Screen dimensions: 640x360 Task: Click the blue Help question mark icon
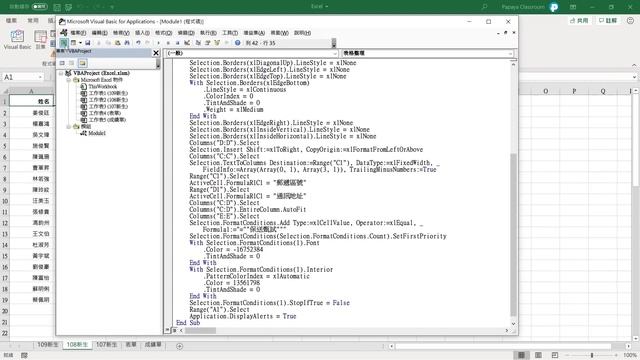point(238,43)
